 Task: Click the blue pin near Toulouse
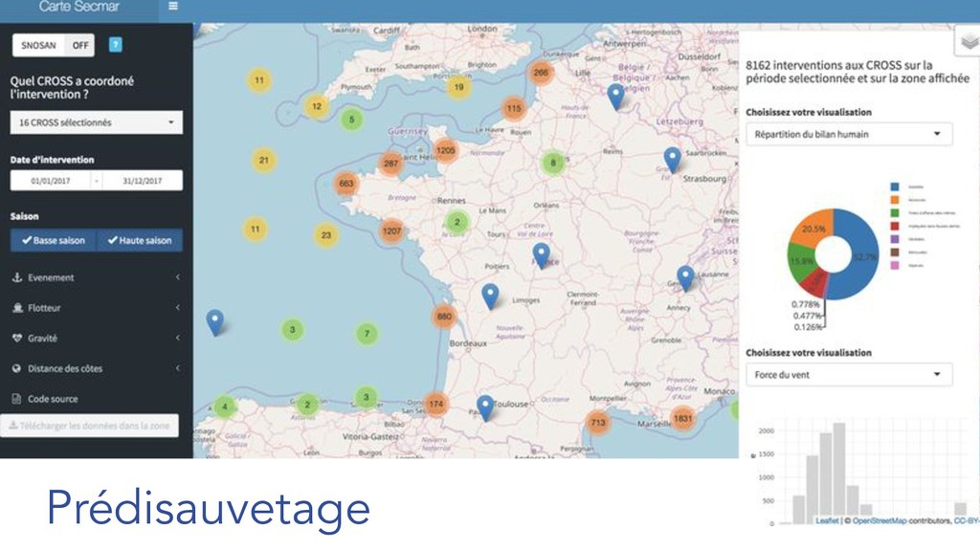(x=485, y=407)
